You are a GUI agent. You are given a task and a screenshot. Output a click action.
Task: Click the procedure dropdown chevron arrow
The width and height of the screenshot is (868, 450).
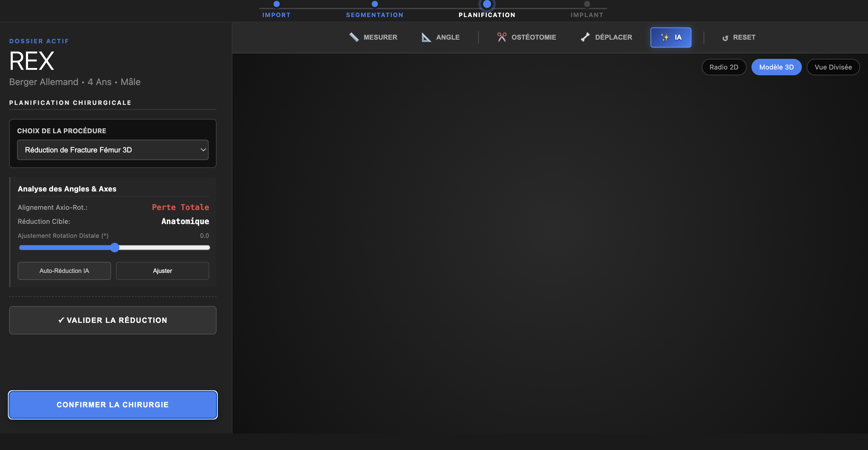tap(203, 150)
